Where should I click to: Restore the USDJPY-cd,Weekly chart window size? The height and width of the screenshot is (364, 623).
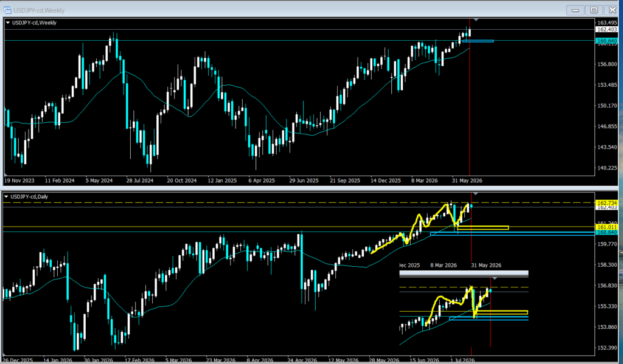coord(594,10)
